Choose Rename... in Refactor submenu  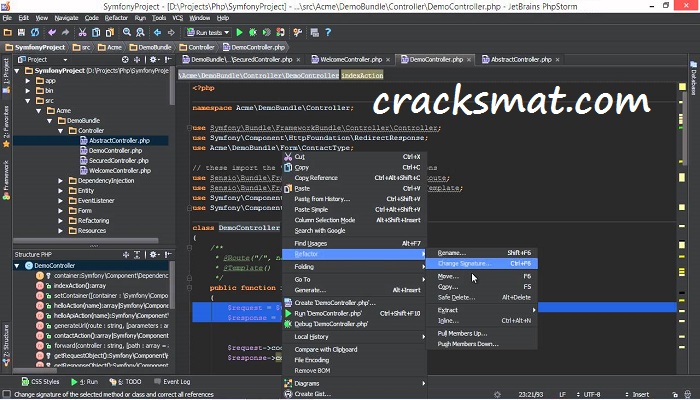click(x=482, y=253)
